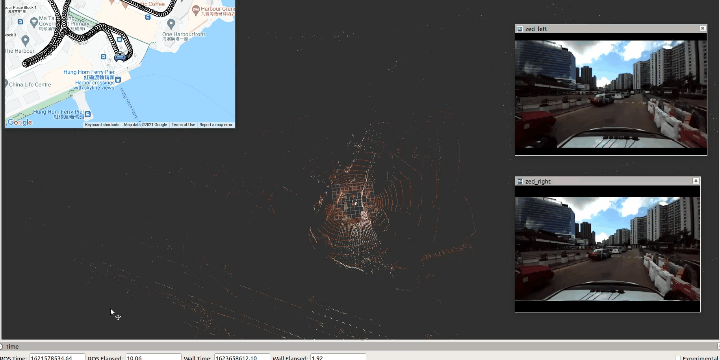720x360 pixels.
Task: Click the time panel icon
Action: pyautogui.click(x=2, y=347)
